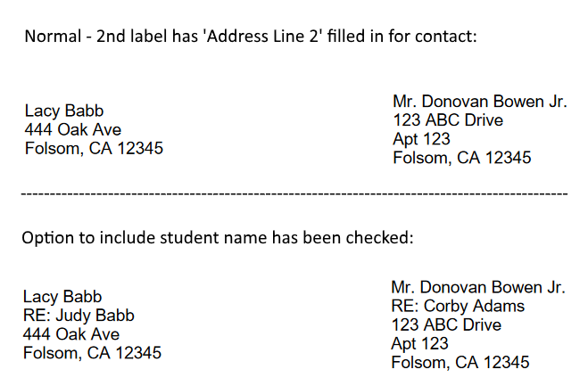Click 'Apt 123' in top-right label
This screenshot has width=588, height=386.
pos(421,139)
